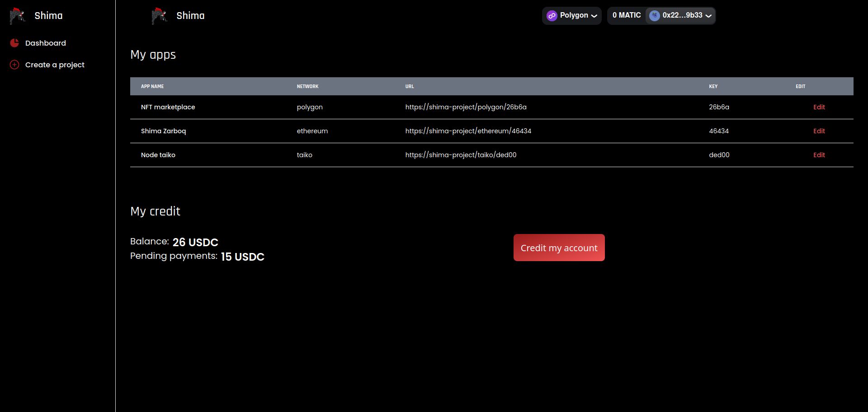Image resolution: width=868 pixels, height=412 pixels.
Task: Click the URL ending in taiko/ded00
Action: pyautogui.click(x=461, y=155)
